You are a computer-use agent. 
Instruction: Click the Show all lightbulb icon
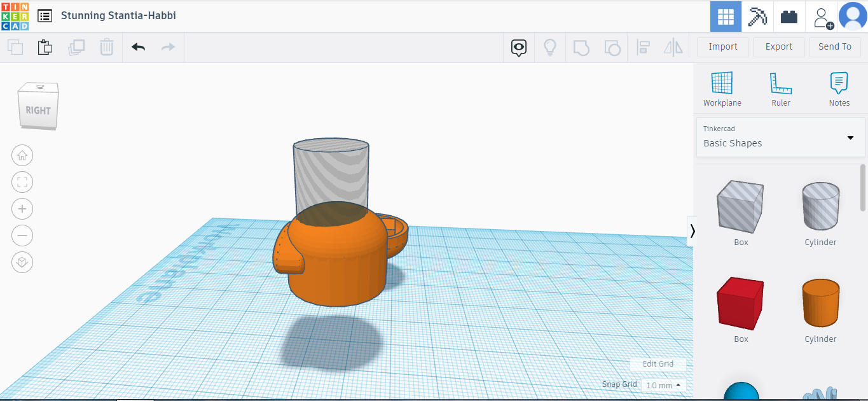[x=549, y=47]
